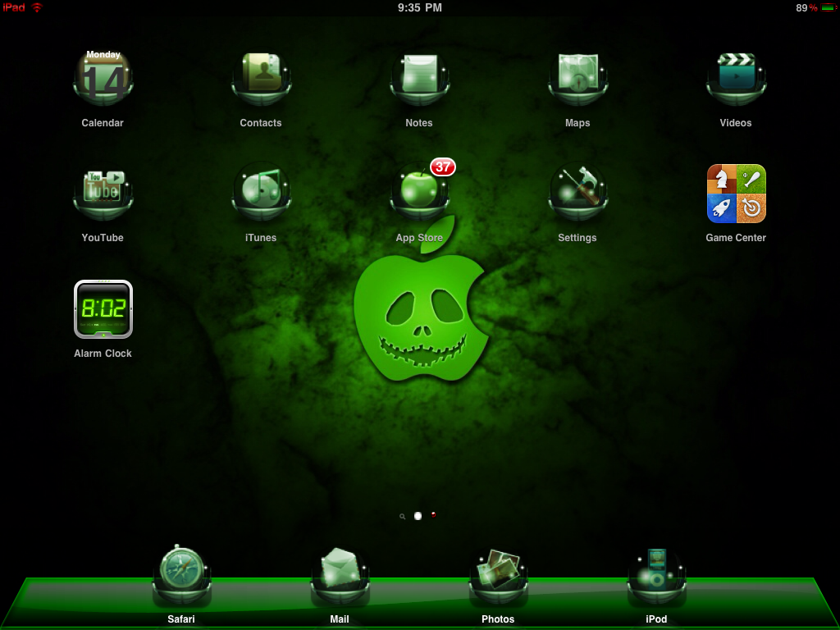Click the Settings label text
Viewport: 840px width, 630px height.
[x=577, y=237]
